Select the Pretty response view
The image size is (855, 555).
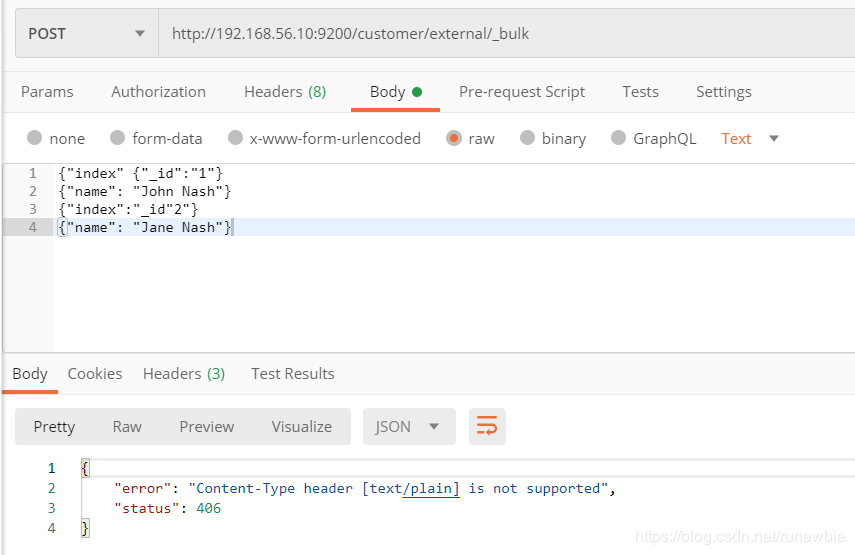[x=54, y=426]
